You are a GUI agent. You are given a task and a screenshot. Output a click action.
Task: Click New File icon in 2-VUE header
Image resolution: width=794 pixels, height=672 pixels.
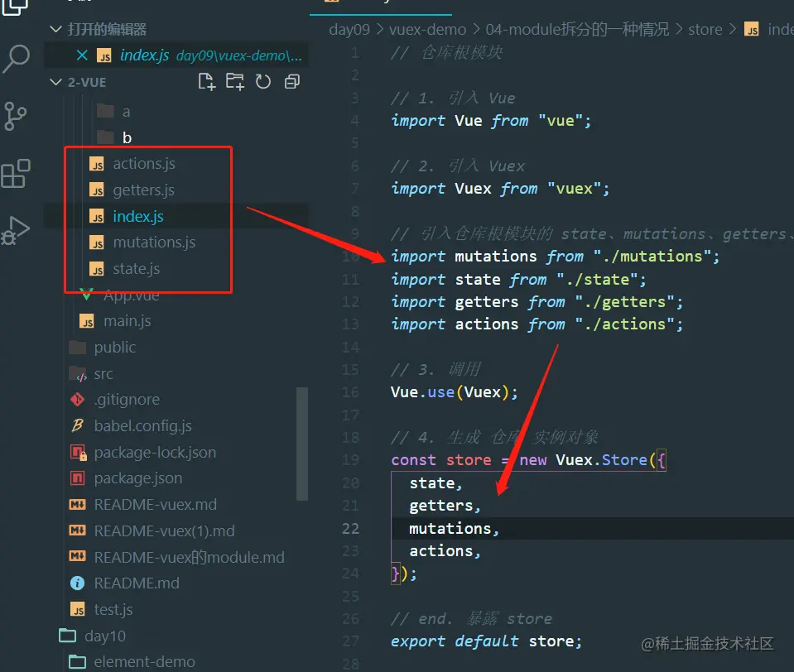207,81
